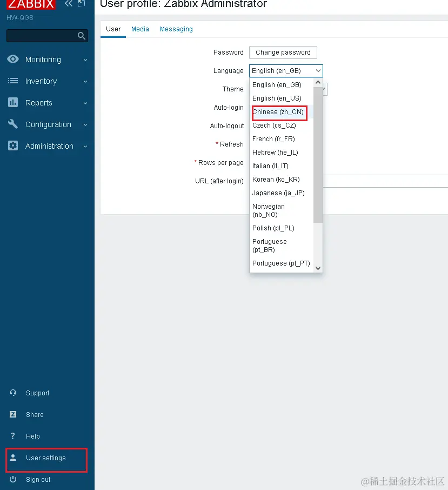Viewport: 448px width, 490px height.
Task: Open the Reports menu
Action: 39,103
